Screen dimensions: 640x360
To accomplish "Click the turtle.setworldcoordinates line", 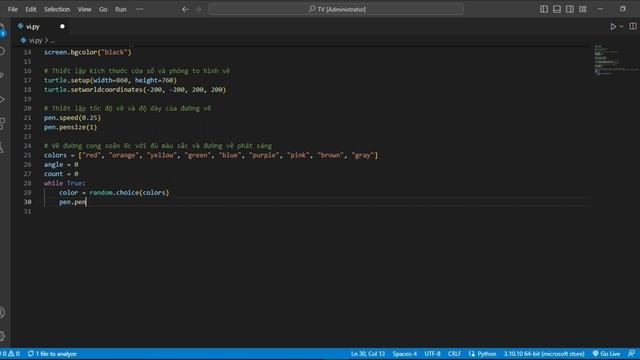I will pyautogui.click(x=135, y=90).
